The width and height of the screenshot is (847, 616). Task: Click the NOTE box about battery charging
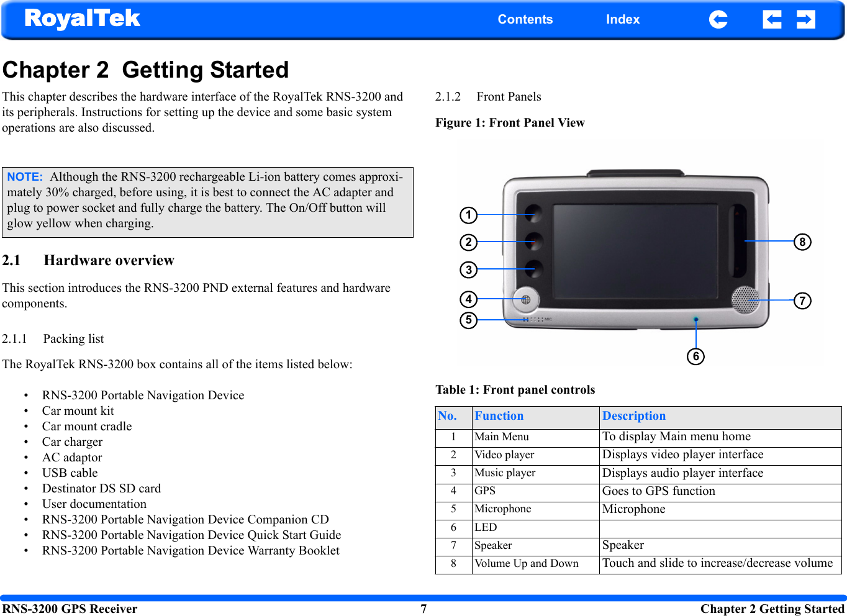pyautogui.click(x=208, y=201)
